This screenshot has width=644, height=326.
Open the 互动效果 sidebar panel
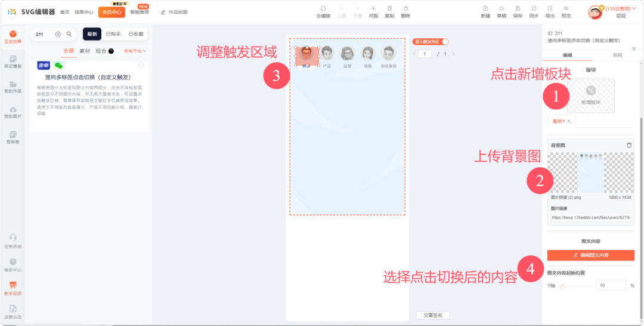[x=13, y=37]
